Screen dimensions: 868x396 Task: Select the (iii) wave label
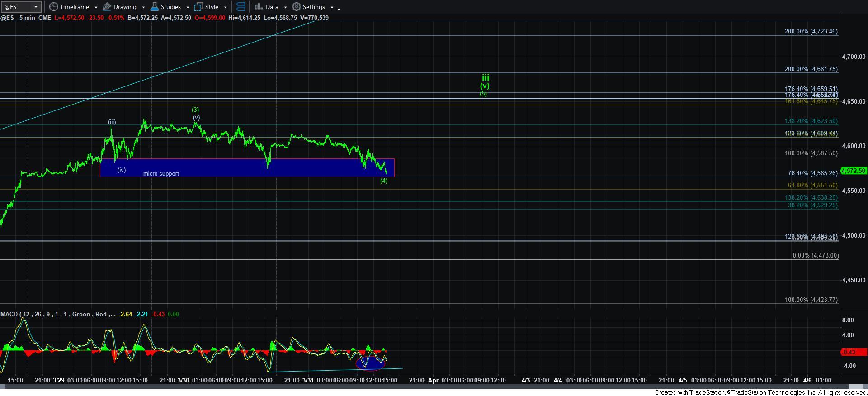112,122
